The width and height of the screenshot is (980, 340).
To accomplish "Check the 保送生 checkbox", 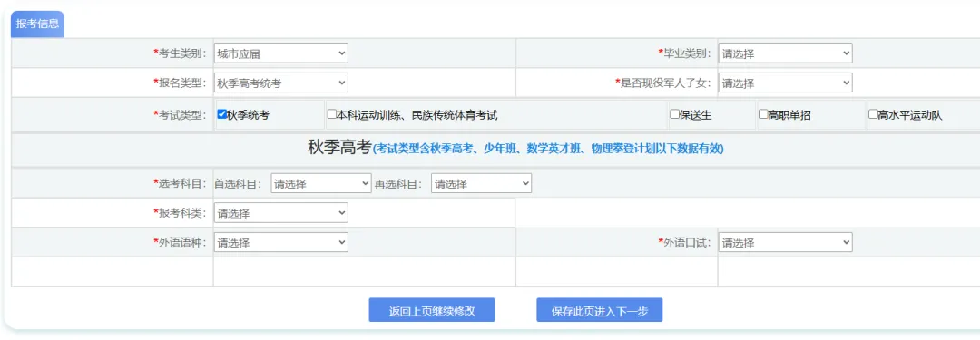I will [x=674, y=114].
